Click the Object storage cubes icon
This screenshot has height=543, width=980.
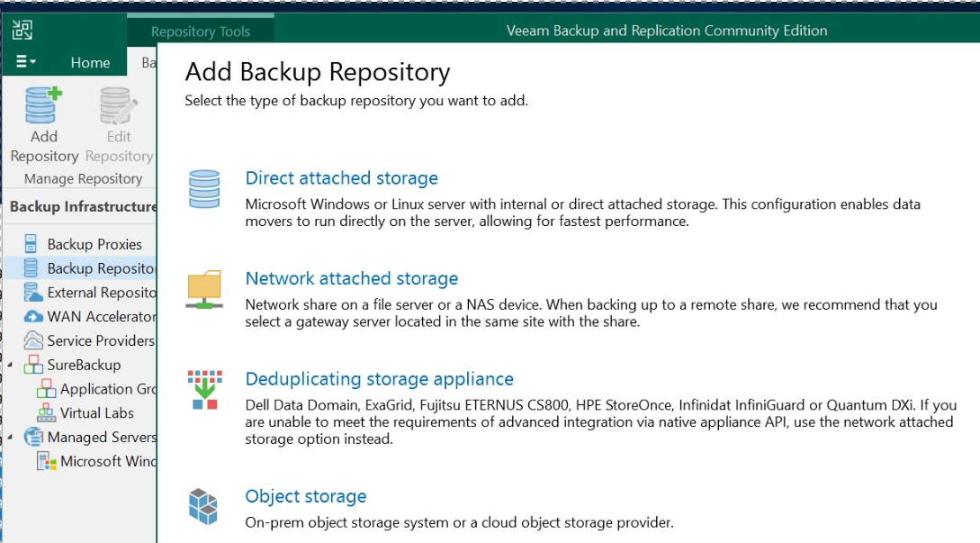(203, 505)
